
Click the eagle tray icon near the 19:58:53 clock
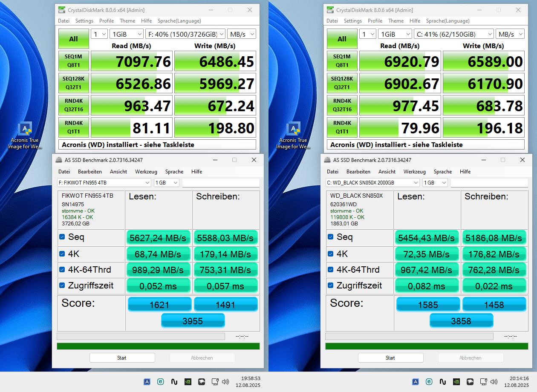[x=202, y=382]
